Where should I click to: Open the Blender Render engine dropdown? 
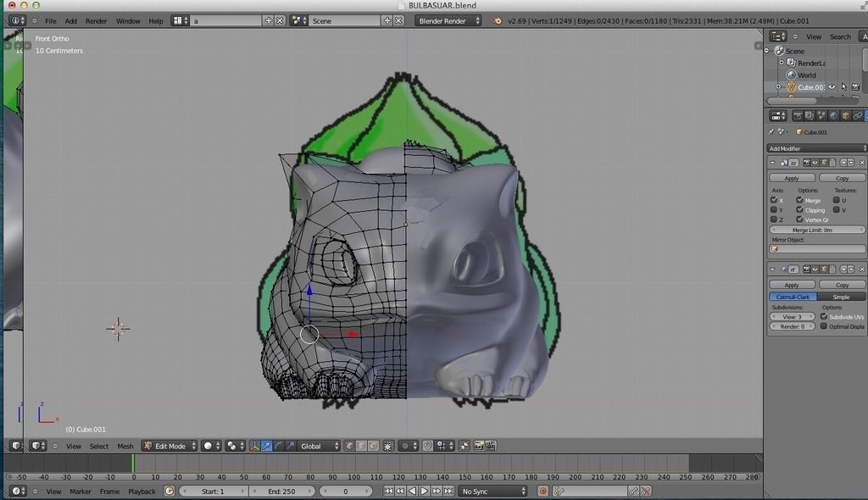[x=448, y=20]
